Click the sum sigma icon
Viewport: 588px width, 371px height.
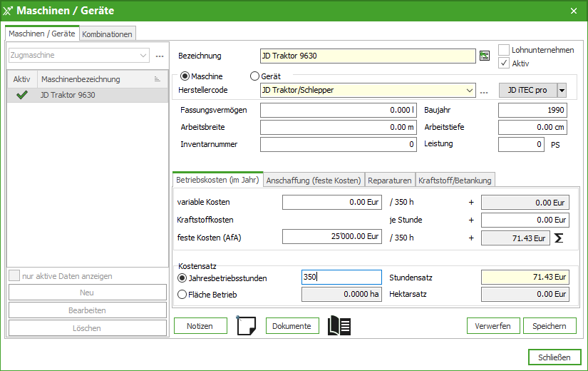coord(559,238)
